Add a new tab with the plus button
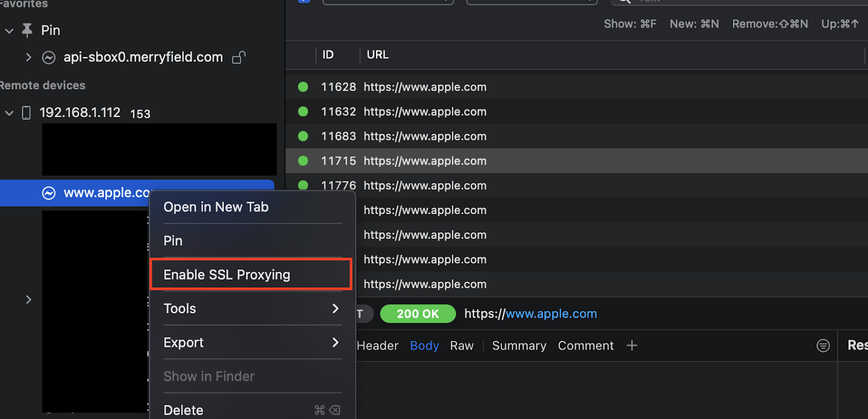Screen dimensions: 868x419 coord(632,346)
